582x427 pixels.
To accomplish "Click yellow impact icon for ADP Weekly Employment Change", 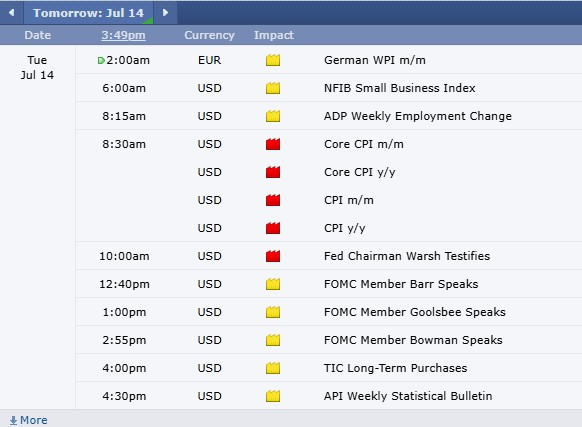I will click(273, 116).
